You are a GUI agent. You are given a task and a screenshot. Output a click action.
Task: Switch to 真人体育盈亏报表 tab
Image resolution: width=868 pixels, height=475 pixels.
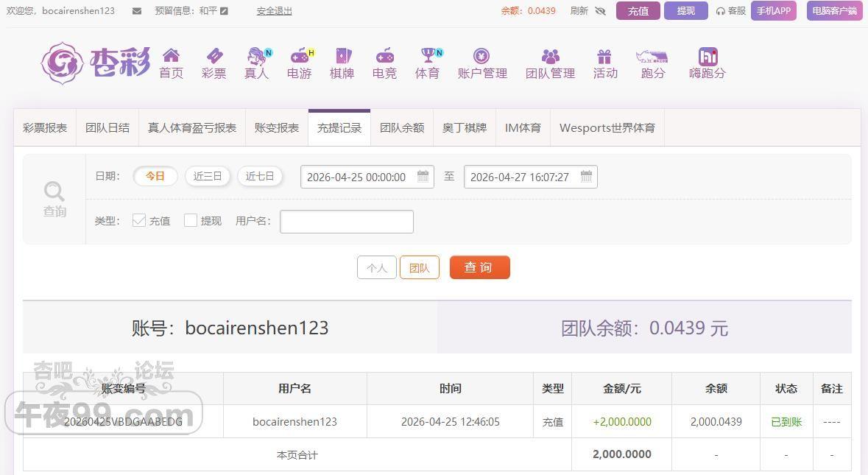point(192,128)
